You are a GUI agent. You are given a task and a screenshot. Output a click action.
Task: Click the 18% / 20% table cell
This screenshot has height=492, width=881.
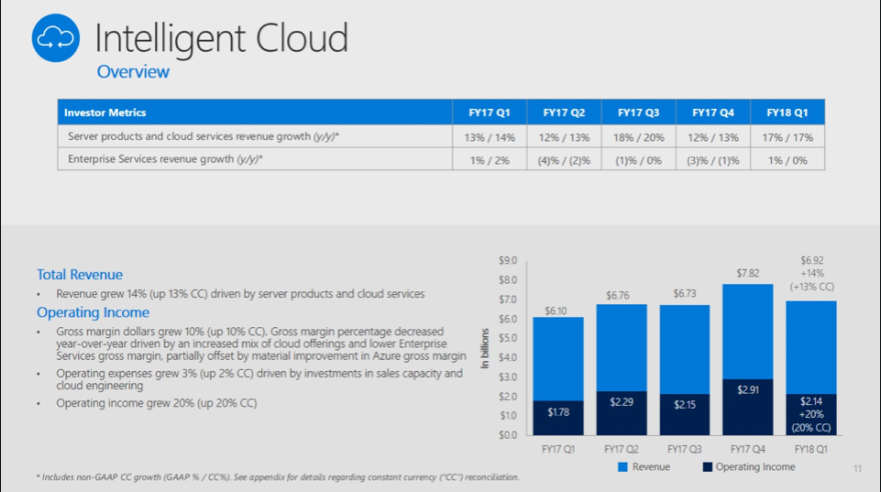pos(638,136)
